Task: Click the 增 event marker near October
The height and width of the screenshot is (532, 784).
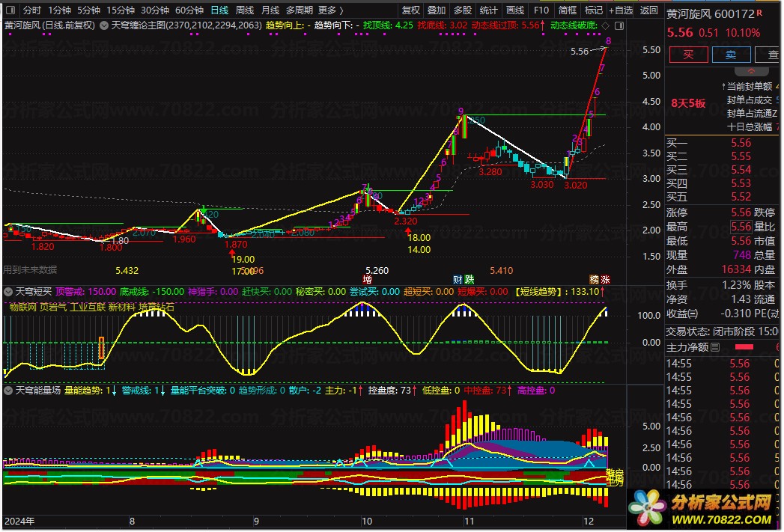Action: (x=368, y=280)
